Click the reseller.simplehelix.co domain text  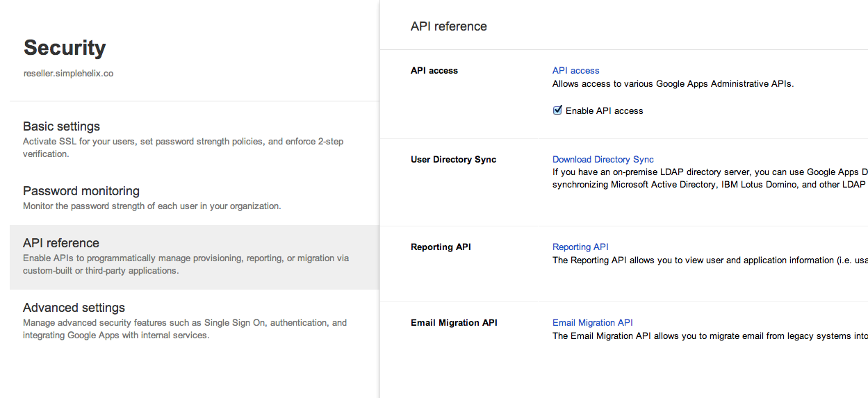pyautogui.click(x=69, y=73)
